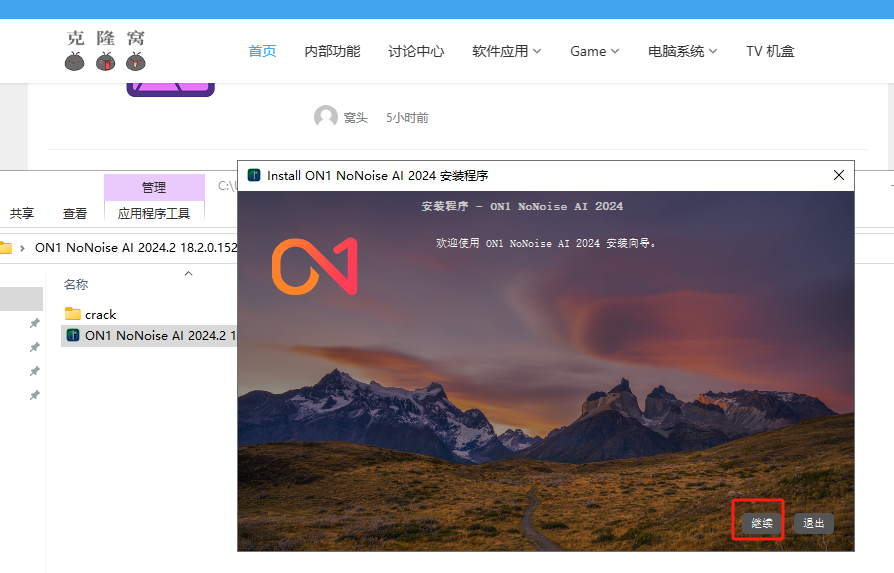Click the installer title bar app icon
Viewport: 894px width, 573px height.
(x=254, y=175)
